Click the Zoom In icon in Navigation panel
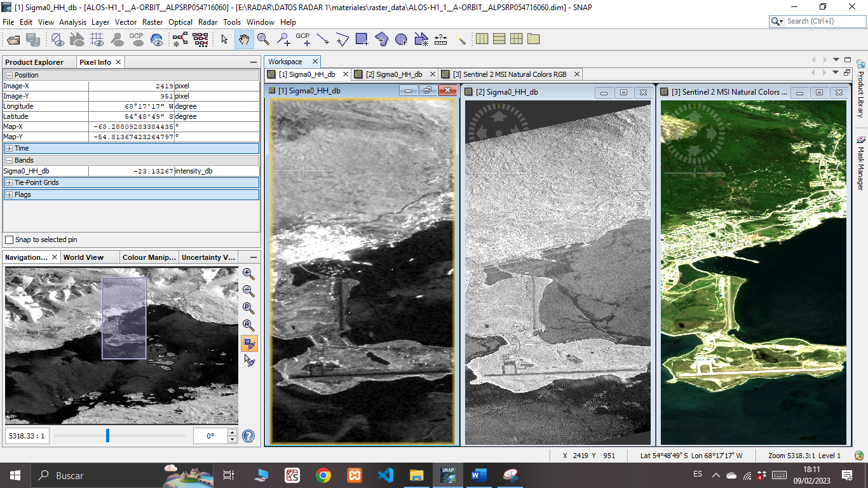 (x=249, y=274)
